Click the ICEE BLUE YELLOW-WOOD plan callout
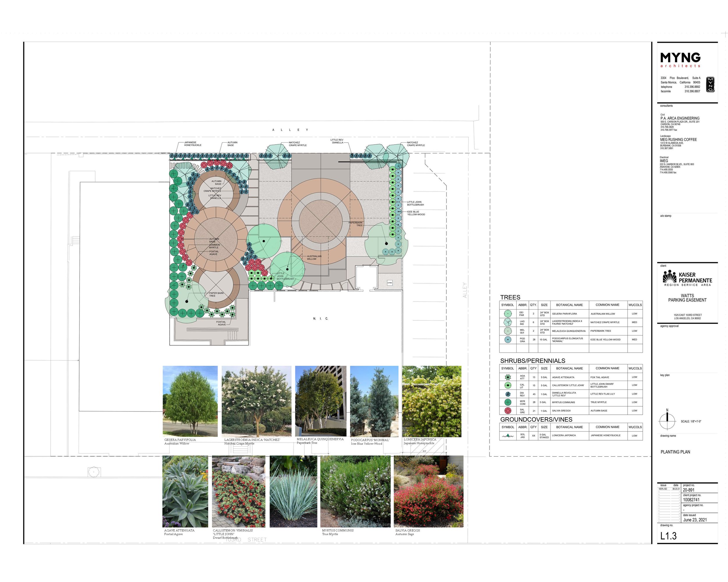 point(416,213)
